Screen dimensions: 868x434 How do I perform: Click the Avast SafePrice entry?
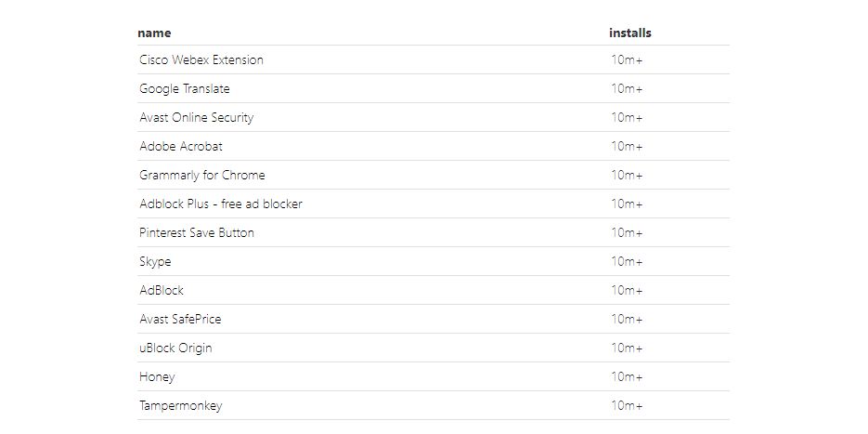coord(180,320)
